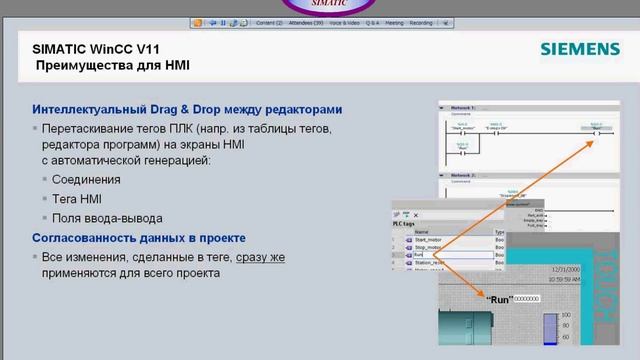Image resolution: width=640 pixels, height=360 pixels.
Task: Collapse the Network 2 section
Action: click(442, 176)
